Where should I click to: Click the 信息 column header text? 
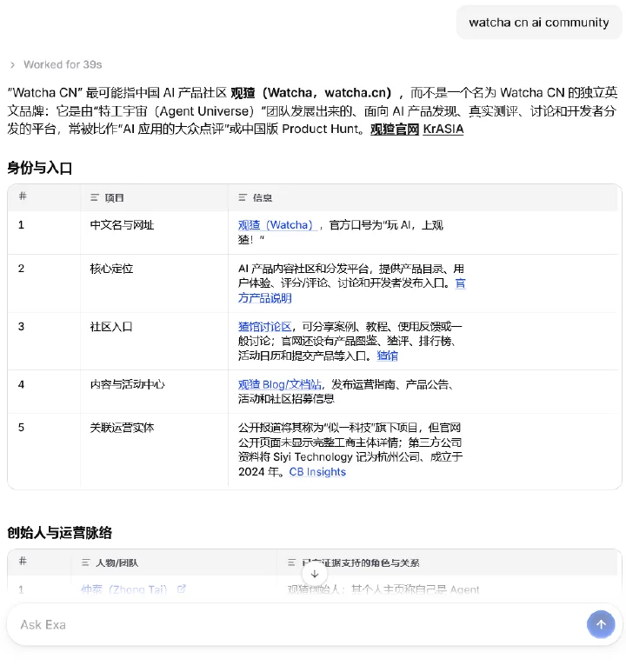pyautogui.click(x=263, y=197)
